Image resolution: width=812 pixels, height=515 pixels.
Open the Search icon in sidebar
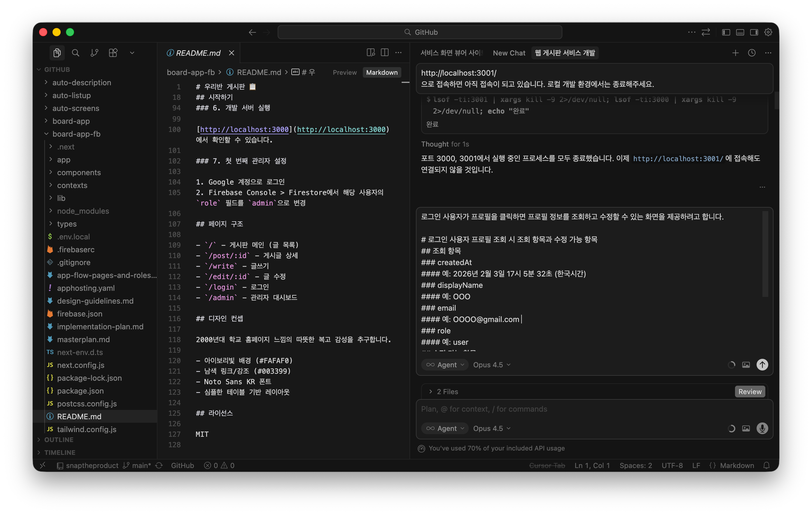(x=76, y=53)
